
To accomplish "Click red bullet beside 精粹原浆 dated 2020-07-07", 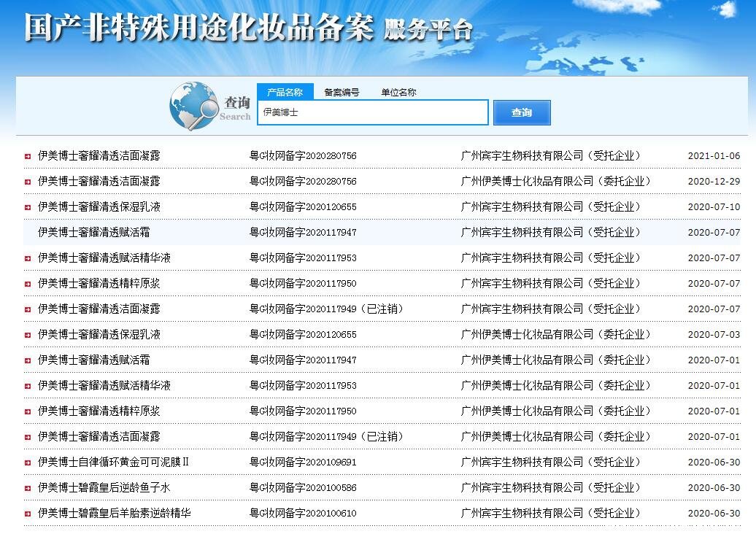I will point(28,284).
